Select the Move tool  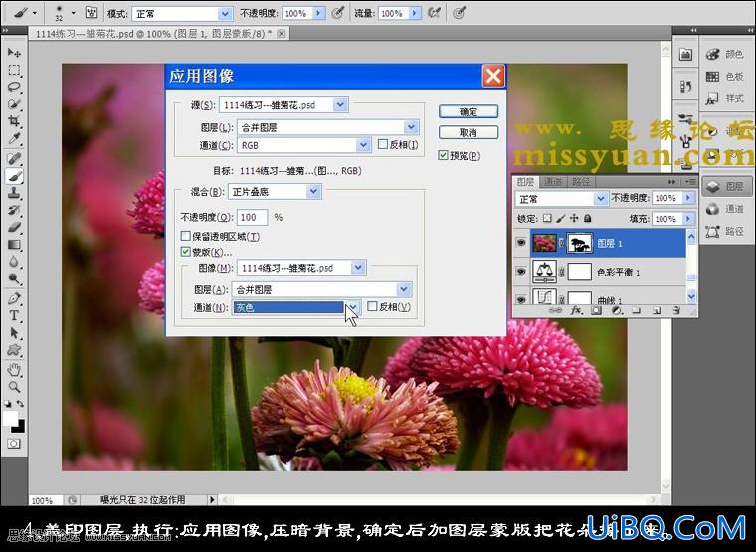(14, 52)
